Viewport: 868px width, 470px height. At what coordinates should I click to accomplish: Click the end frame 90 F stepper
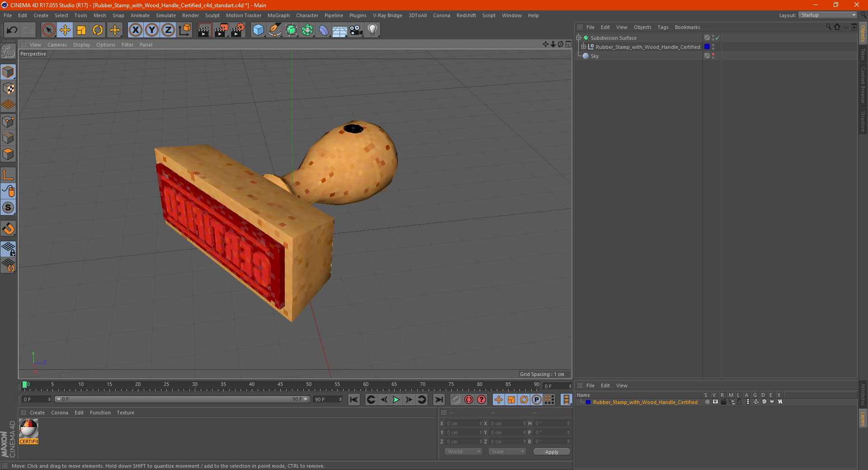(340, 399)
